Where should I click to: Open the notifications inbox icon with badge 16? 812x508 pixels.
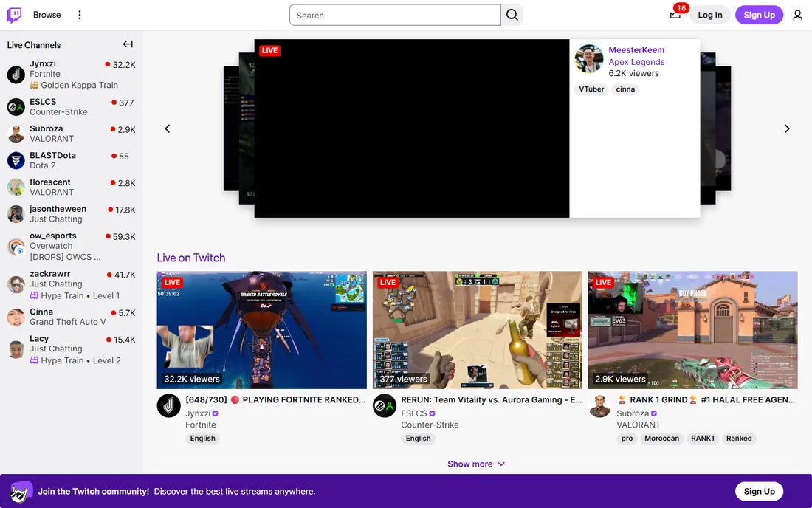click(x=675, y=15)
